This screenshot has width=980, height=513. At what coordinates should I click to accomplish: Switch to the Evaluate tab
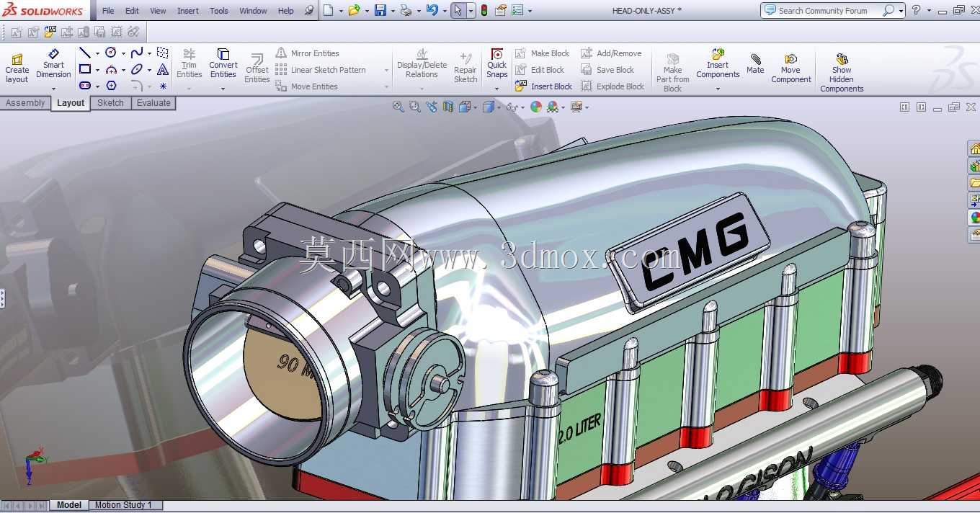click(x=153, y=103)
